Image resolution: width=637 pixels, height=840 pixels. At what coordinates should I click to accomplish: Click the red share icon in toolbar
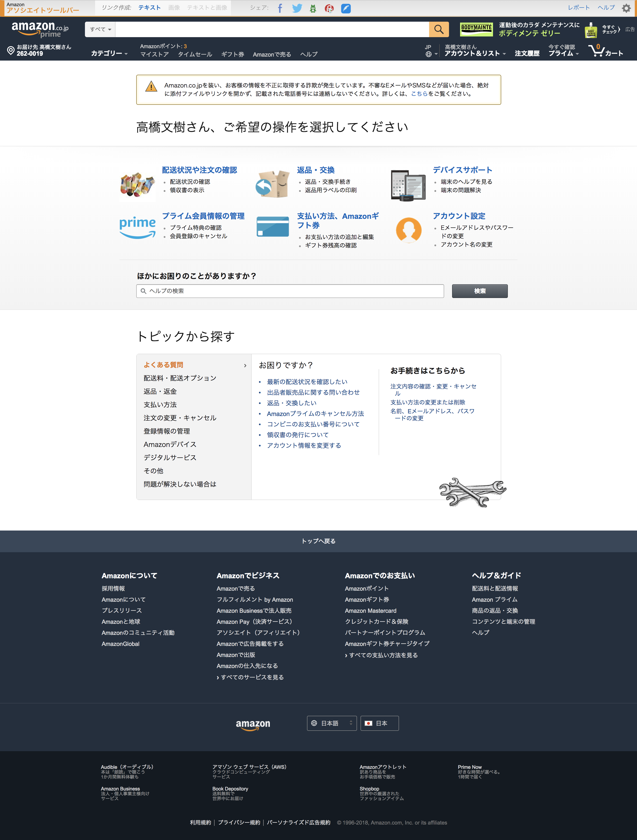tap(329, 8)
